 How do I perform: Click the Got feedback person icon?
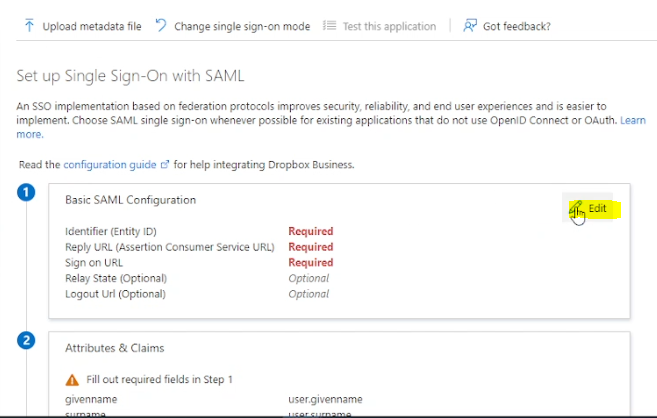click(470, 26)
